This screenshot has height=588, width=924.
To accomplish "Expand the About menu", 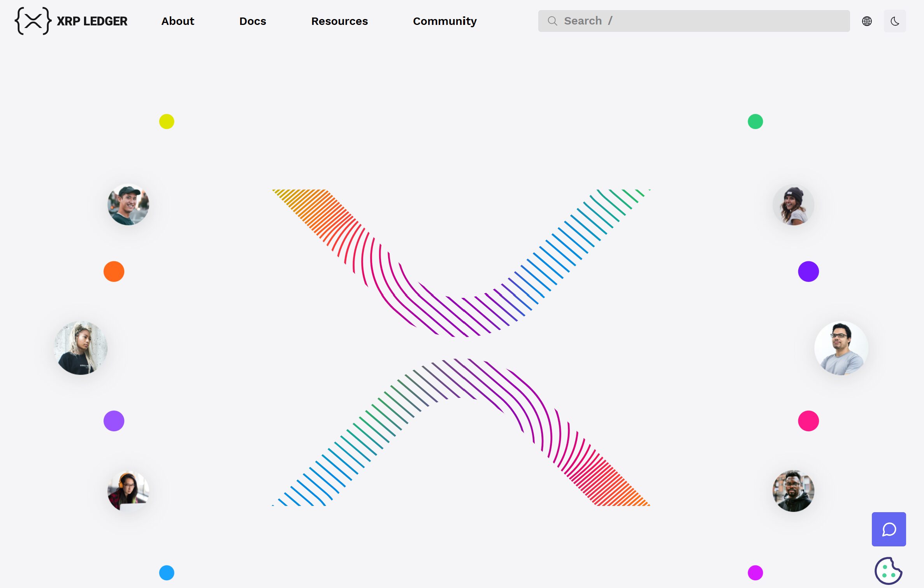I will (x=177, y=21).
